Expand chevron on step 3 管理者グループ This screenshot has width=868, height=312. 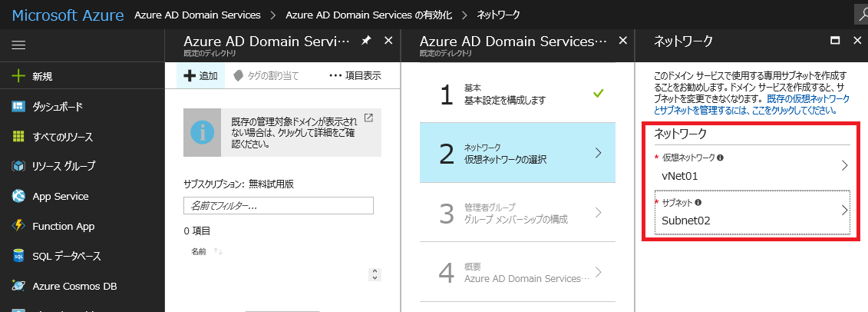599,212
